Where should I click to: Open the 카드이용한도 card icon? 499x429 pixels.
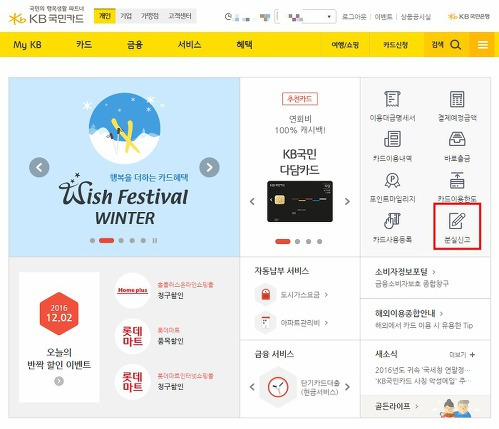tap(457, 180)
